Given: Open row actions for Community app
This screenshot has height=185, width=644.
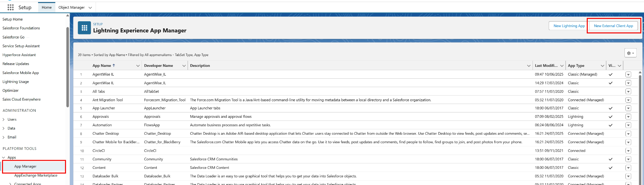Looking at the screenshot, I should click(x=628, y=159).
